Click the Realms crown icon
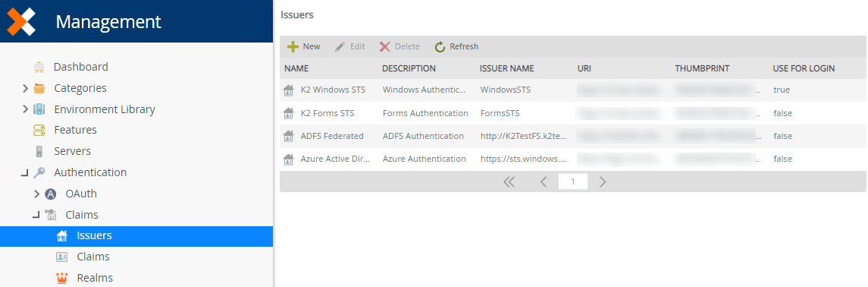The height and width of the screenshot is (287, 868). pos(62,278)
